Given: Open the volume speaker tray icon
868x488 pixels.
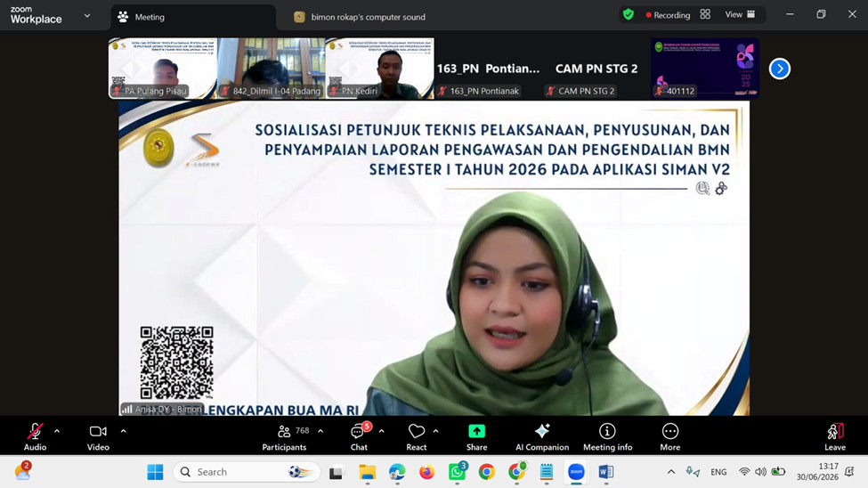Looking at the screenshot, I should (x=760, y=472).
